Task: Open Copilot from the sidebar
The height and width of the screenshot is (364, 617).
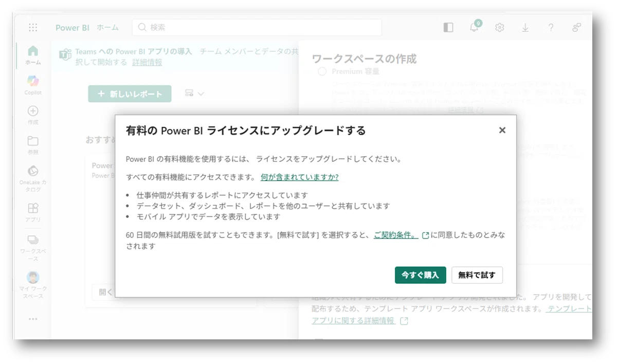Action: [33, 85]
